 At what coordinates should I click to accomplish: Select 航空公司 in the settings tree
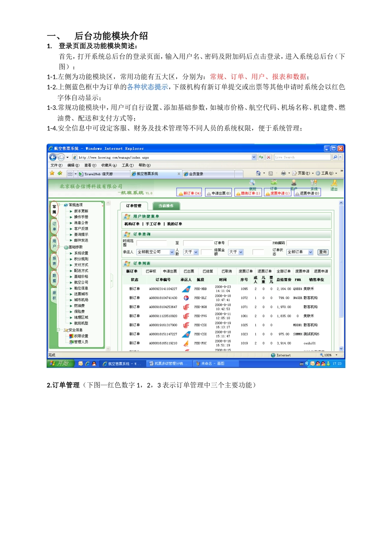tap(81, 282)
